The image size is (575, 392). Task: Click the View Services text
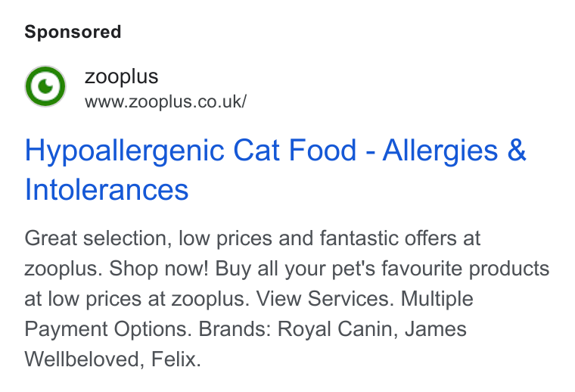[x=325, y=298]
